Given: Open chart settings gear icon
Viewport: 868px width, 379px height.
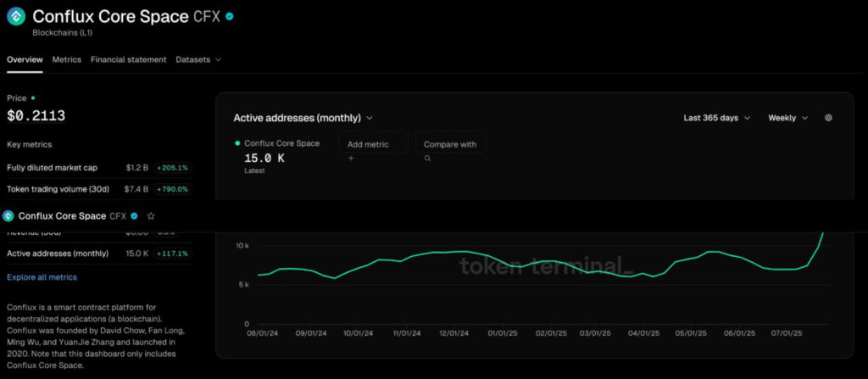Looking at the screenshot, I should point(828,118).
